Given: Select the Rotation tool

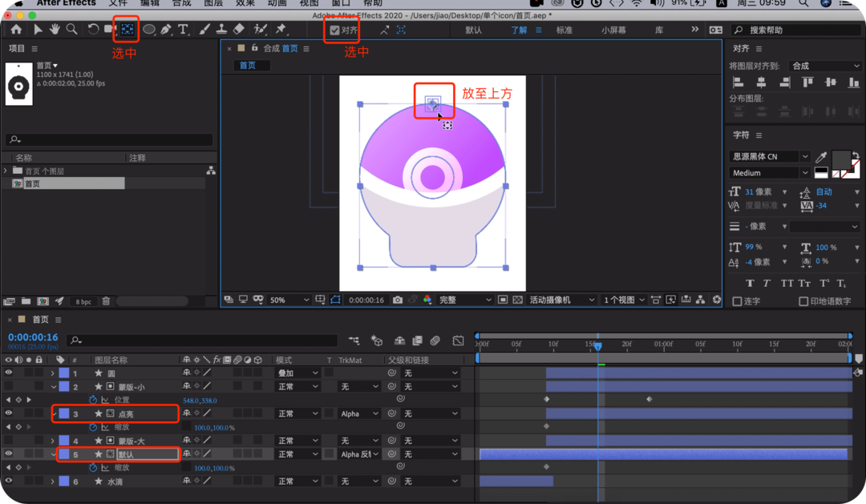Looking at the screenshot, I should tap(93, 30).
